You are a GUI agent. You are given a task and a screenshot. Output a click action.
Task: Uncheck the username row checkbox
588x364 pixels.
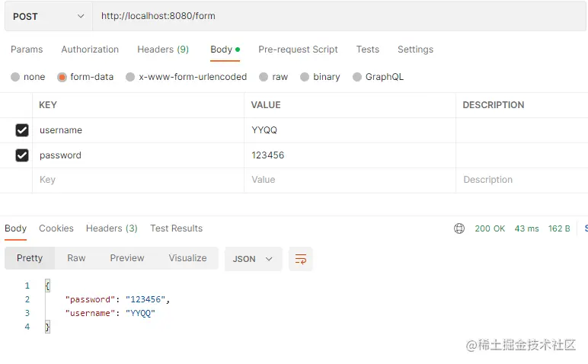click(22, 130)
